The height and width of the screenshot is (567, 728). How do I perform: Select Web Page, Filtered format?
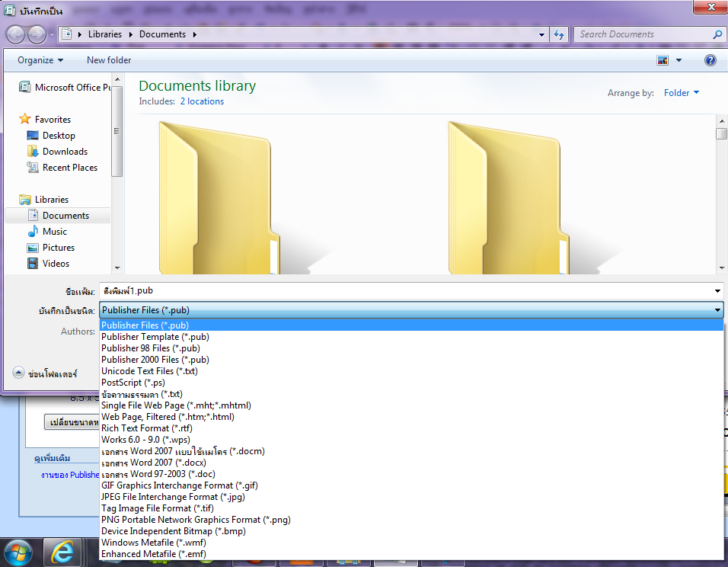(x=411, y=417)
